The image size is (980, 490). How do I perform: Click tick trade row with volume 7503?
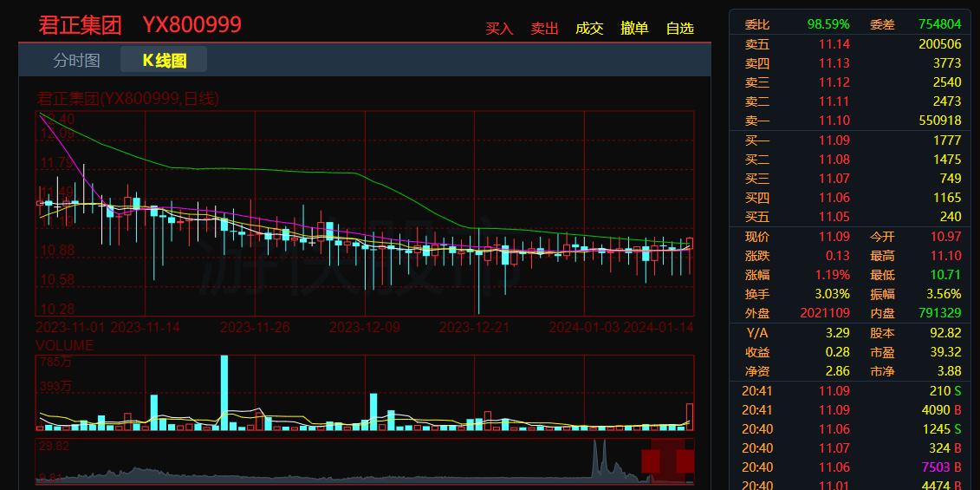(x=850, y=467)
